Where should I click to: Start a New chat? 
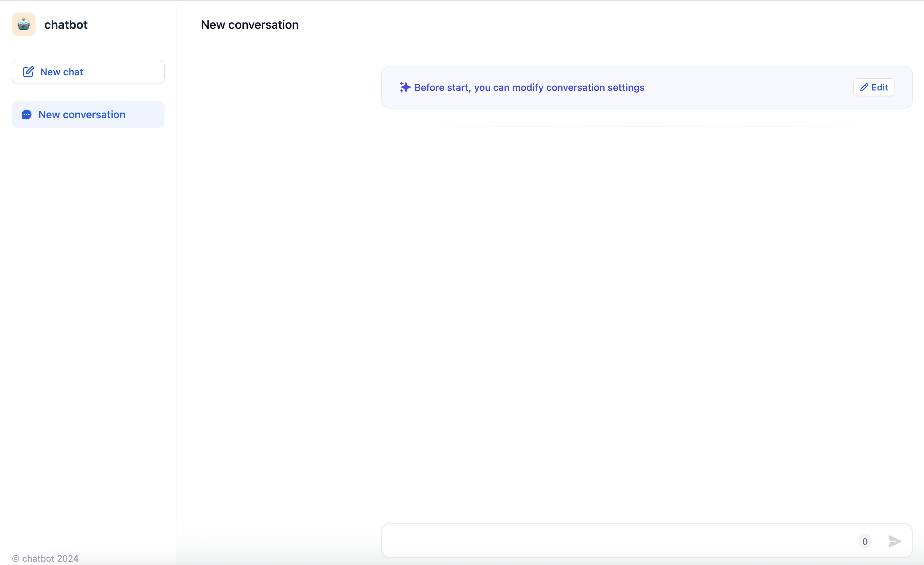pos(88,72)
